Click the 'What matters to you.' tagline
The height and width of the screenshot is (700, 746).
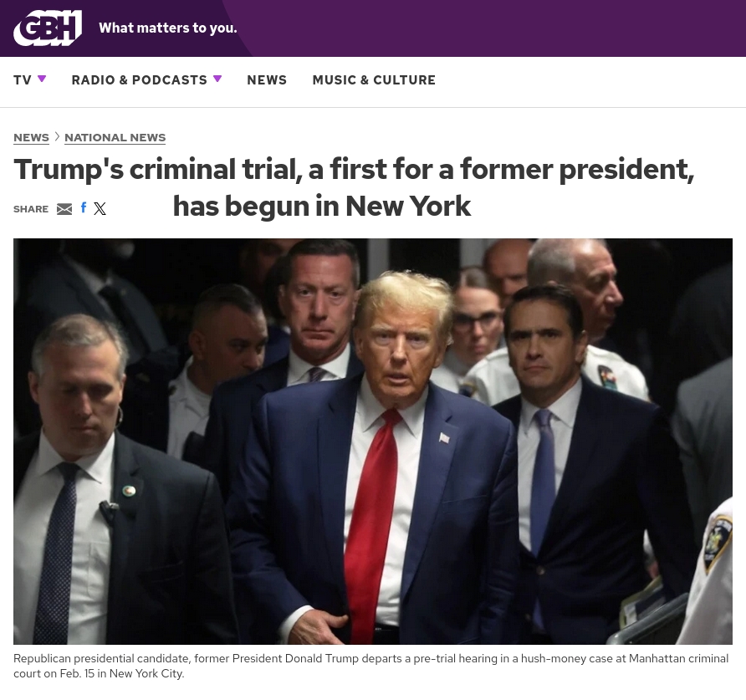(x=168, y=28)
